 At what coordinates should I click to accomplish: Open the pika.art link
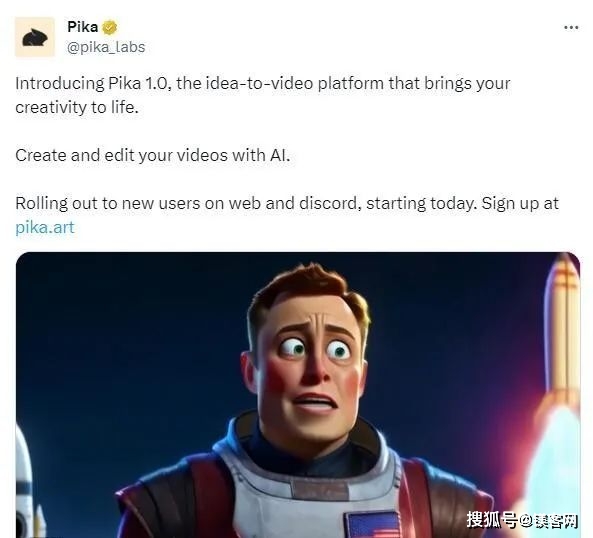coord(45,227)
